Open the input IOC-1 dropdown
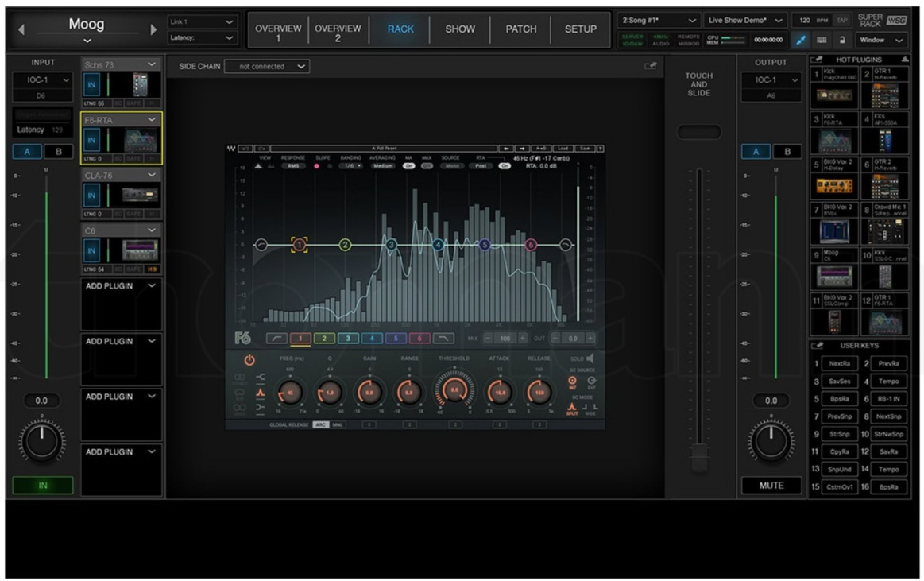924x581 pixels. point(42,80)
